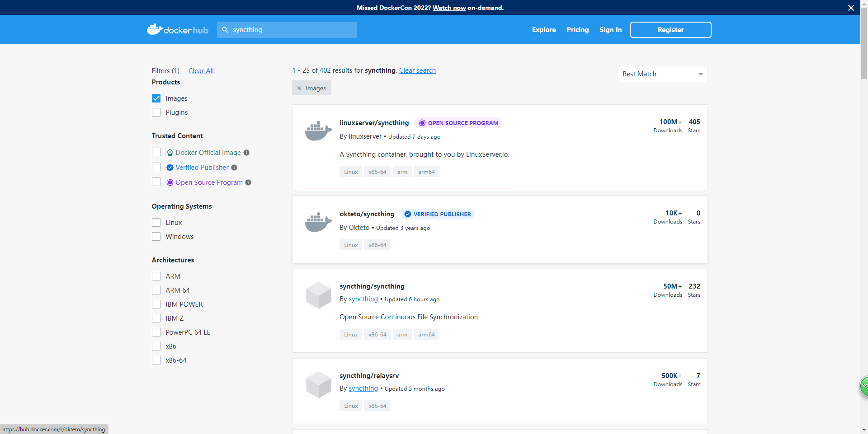The height and width of the screenshot is (434, 868).
Task: Click the Clear All filters link
Action: [x=201, y=71]
